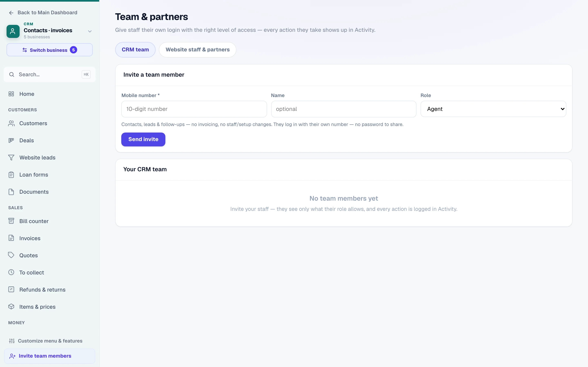Viewport: 588px width, 367px height.
Task: Open the Switch business selector
Action: pos(50,50)
